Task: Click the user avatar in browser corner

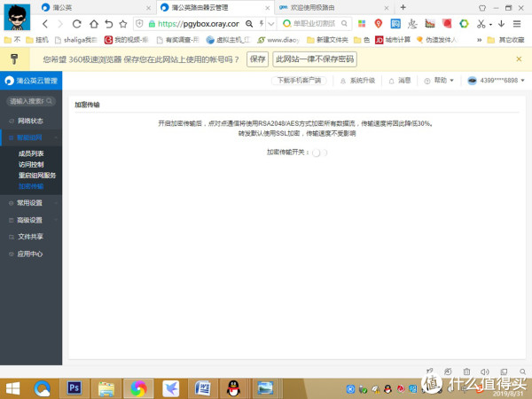Action: [x=17, y=17]
